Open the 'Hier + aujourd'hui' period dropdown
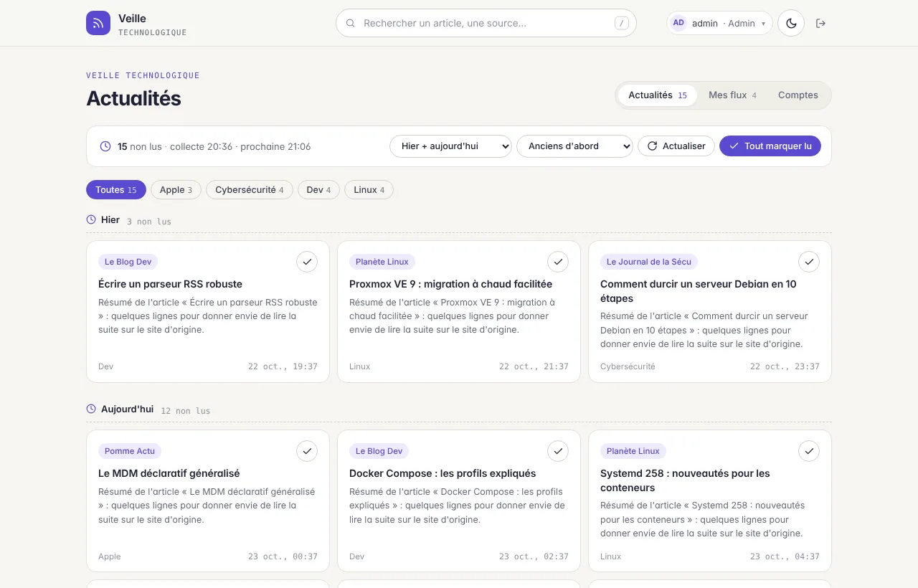 click(450, 146)
